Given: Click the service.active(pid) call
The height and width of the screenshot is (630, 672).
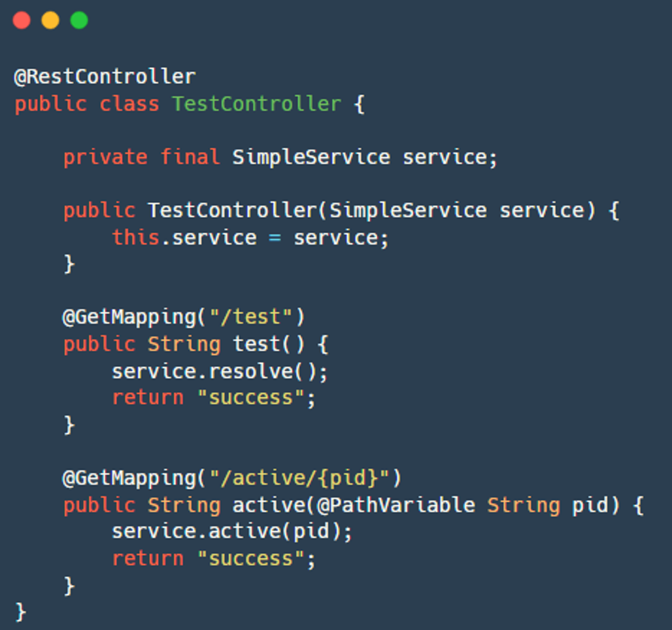Looking at the screenshot, I should (232, 532).
